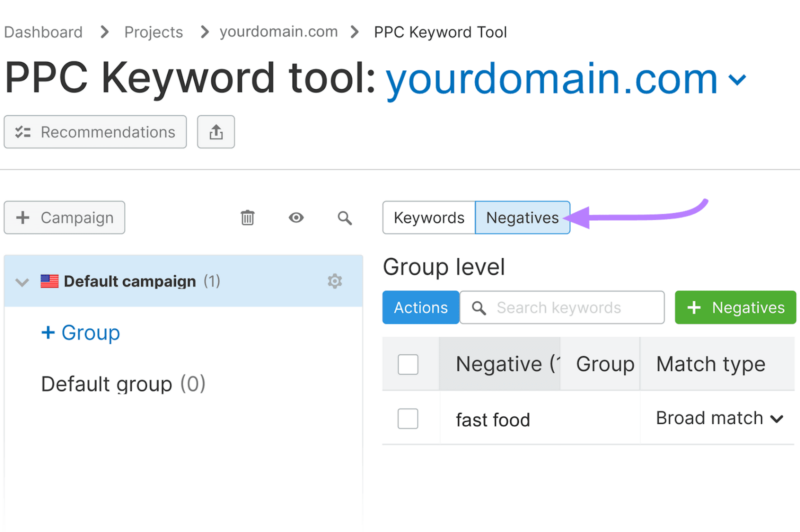The height and width of the screenshot is (532, 800).
Task: Select the Negatives tab
Action: click(522, 217)
